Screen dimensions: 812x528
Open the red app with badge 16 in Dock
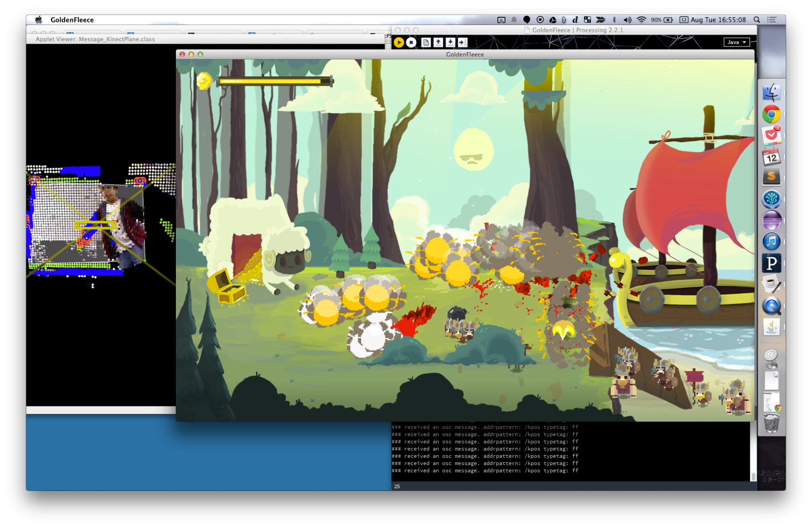[x=771, y=136]
